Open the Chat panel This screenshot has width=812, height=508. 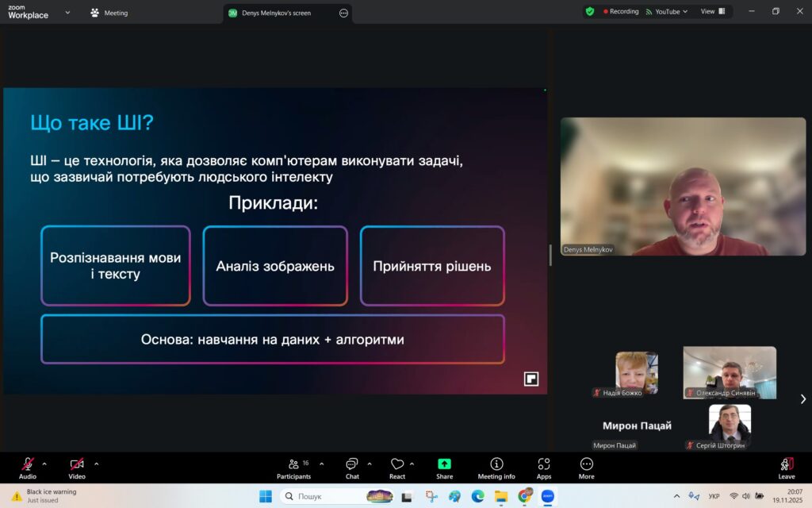pos(352,468)
